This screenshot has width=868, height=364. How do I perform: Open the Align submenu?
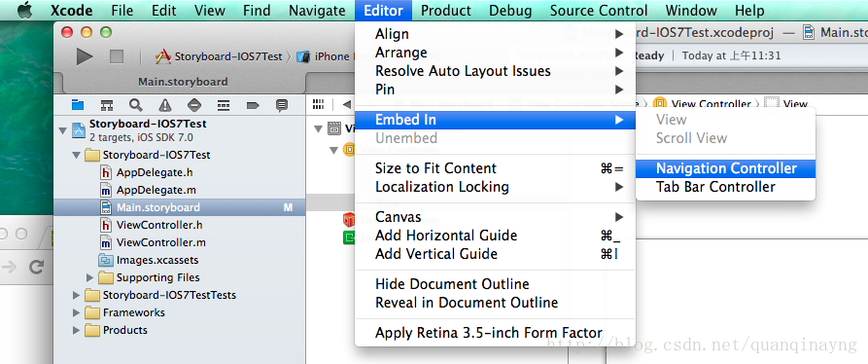click(495, 34)
